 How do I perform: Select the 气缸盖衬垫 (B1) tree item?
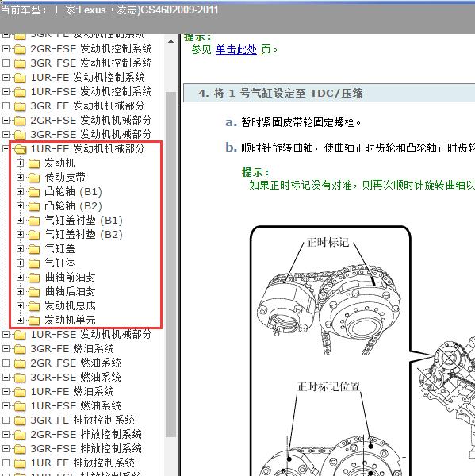click(x=83, y=220)
